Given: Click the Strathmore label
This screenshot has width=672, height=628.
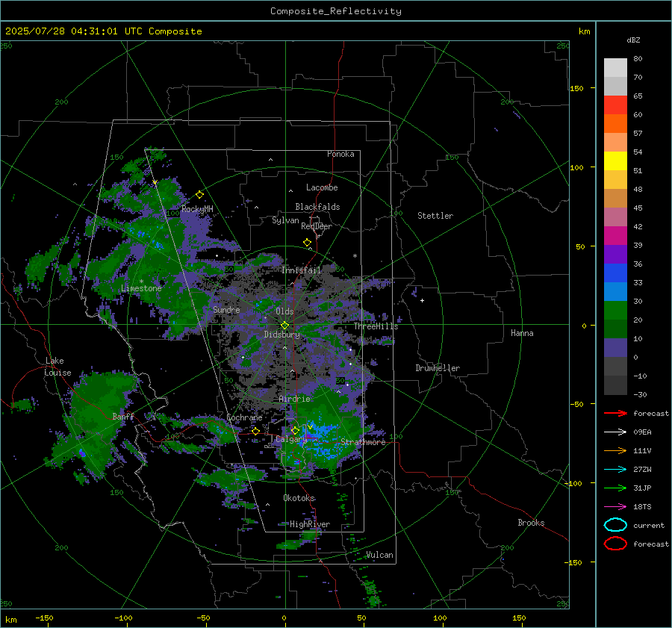Looking at the screenshot, I should pyautogui.click(x=363, y=442).
